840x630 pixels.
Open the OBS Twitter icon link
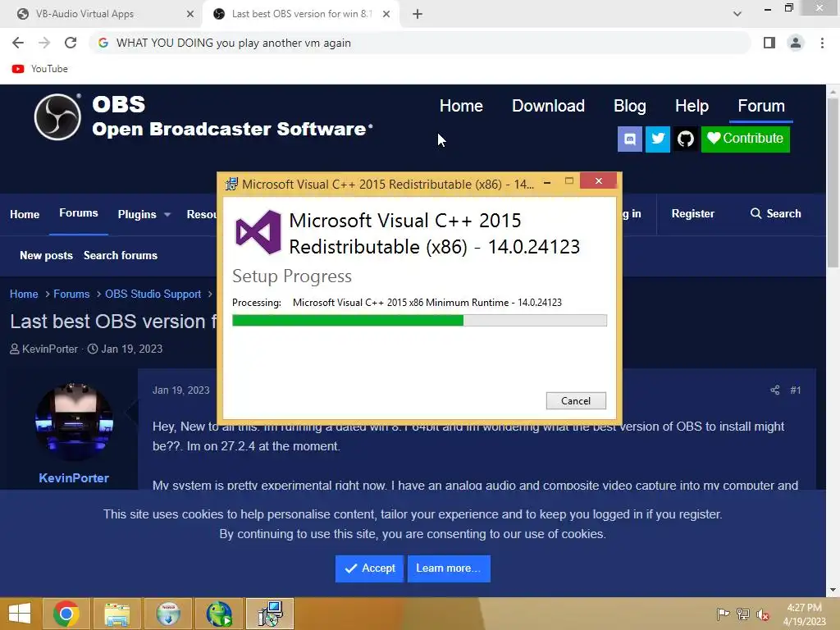coord(657,139)
